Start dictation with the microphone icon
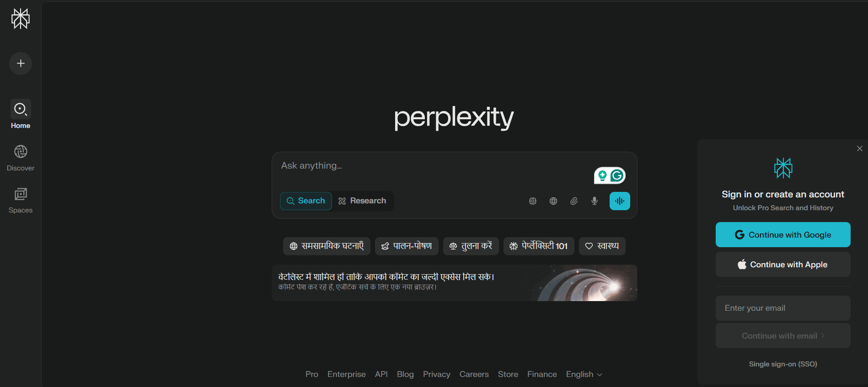 [x=595, y=201]
